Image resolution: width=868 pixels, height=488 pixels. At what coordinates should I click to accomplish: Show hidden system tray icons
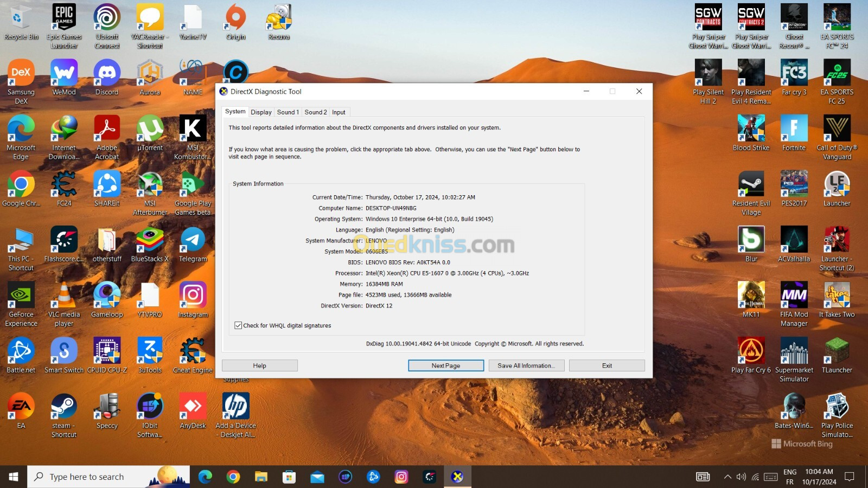[727, 477]
